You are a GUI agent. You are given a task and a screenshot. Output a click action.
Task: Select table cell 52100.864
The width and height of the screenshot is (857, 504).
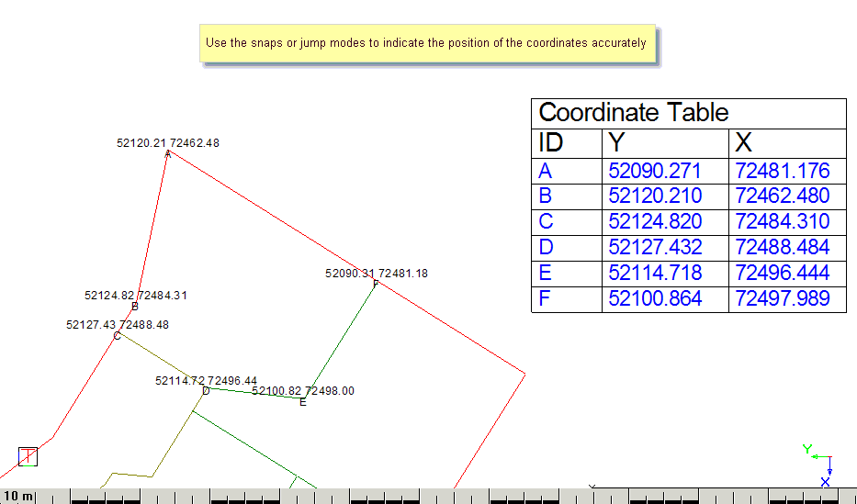click(665, 299)
